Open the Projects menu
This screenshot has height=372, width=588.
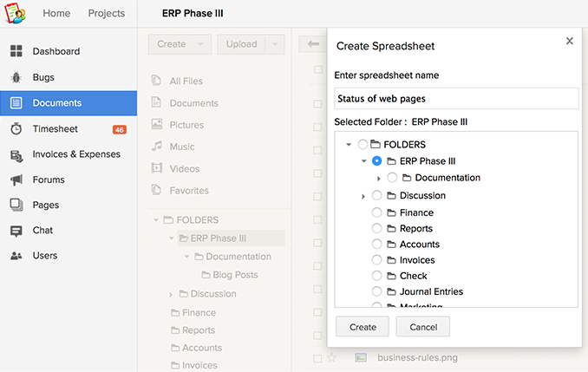(x=107, y=14)
